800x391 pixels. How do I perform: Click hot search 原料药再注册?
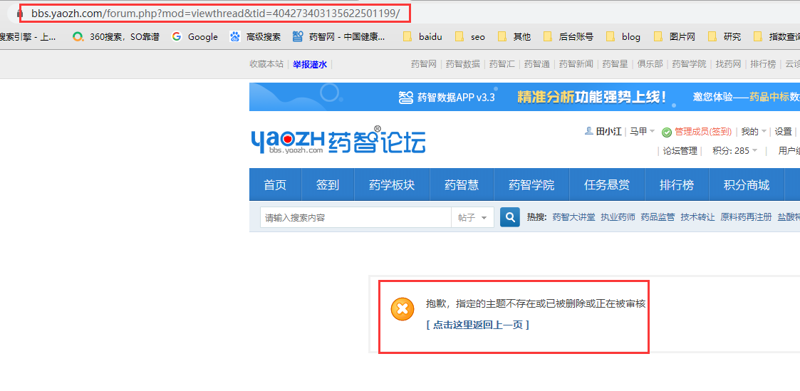click(746, 217)
